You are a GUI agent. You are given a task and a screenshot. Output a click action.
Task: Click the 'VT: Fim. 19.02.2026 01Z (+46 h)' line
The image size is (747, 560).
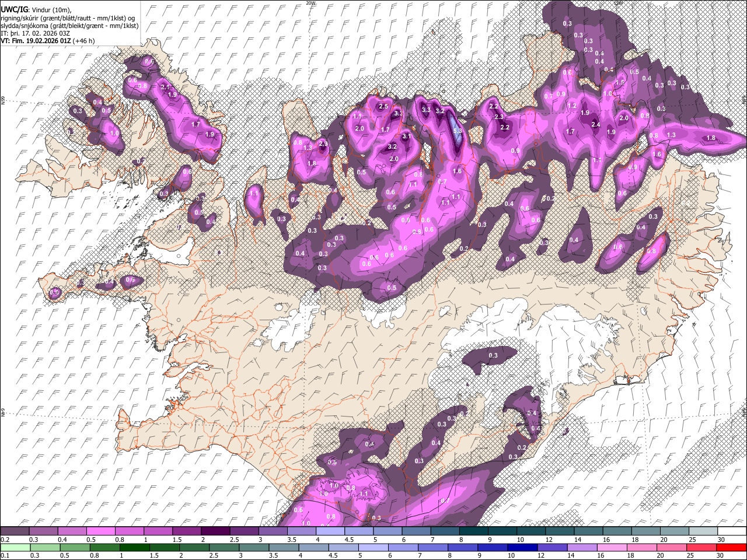click(47, 41)
